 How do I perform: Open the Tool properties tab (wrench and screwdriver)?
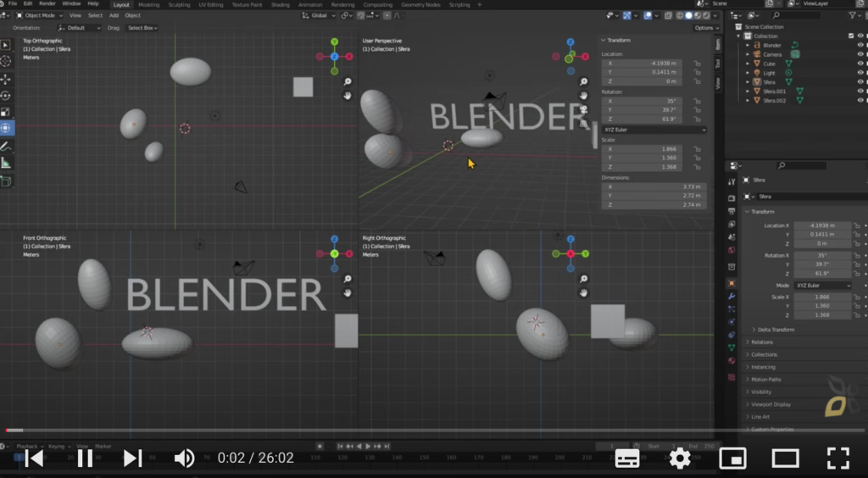click(x=732, y=181)
